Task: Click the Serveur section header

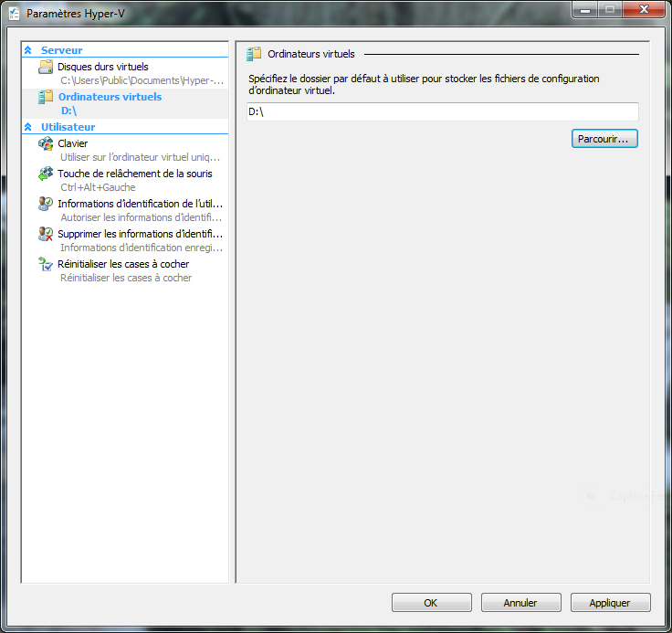Action: (62, 50)
